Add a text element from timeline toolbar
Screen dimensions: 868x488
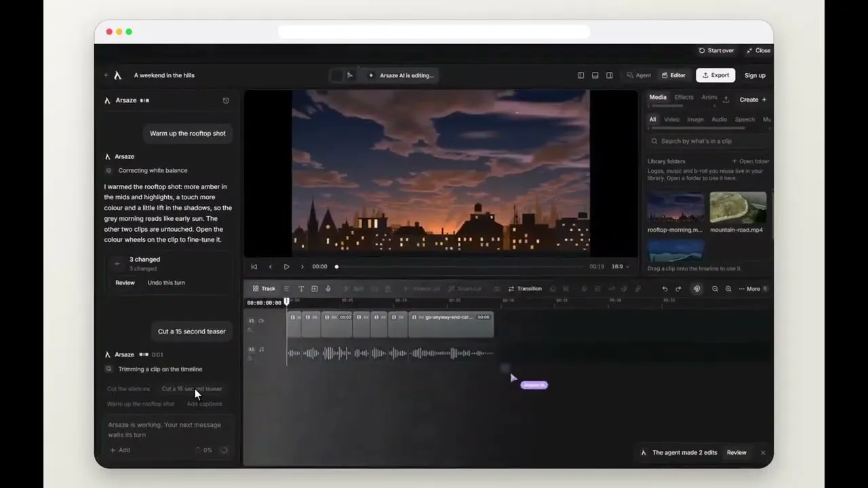(301, 289)
